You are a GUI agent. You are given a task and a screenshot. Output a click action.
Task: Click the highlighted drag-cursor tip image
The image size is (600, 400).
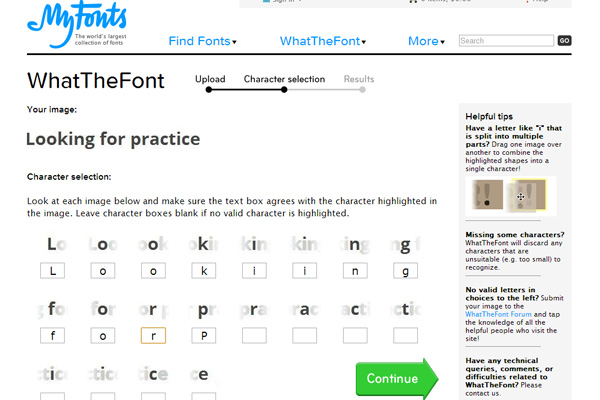coord(528,195)
